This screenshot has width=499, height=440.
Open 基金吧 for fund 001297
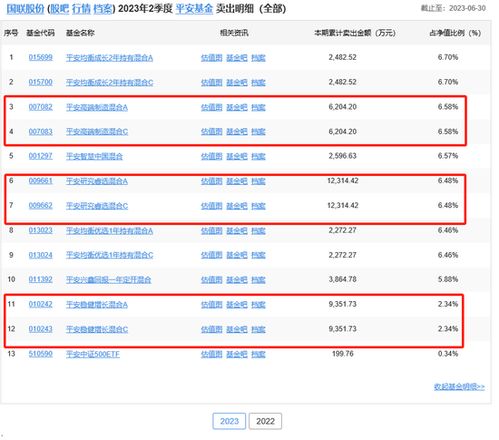pos(237,156)
